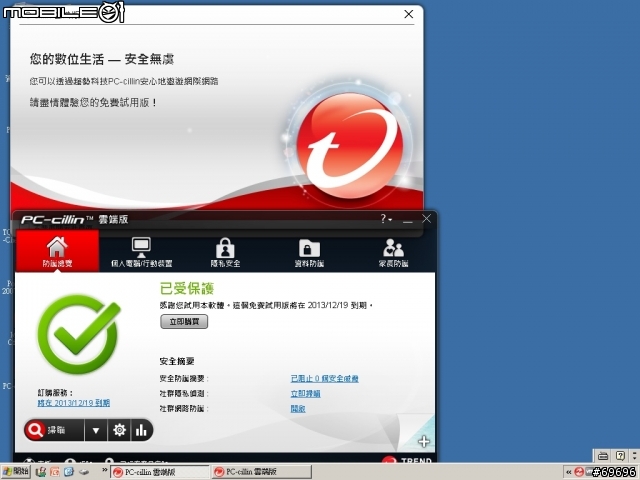Screen dimensions: 640x480
Task: Launch the gray drive quick launch icon
Action: 84,472
